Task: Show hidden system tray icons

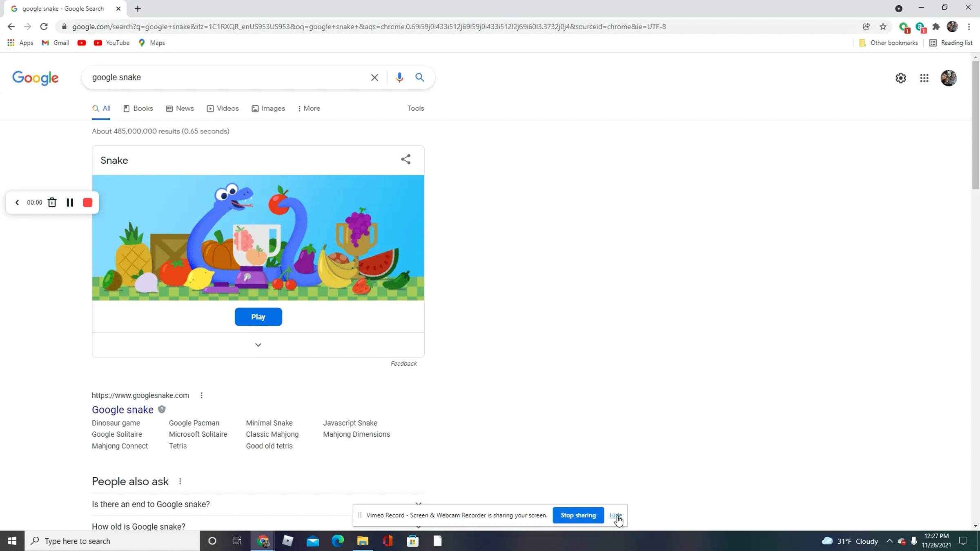Action: (x=889, y=541)
